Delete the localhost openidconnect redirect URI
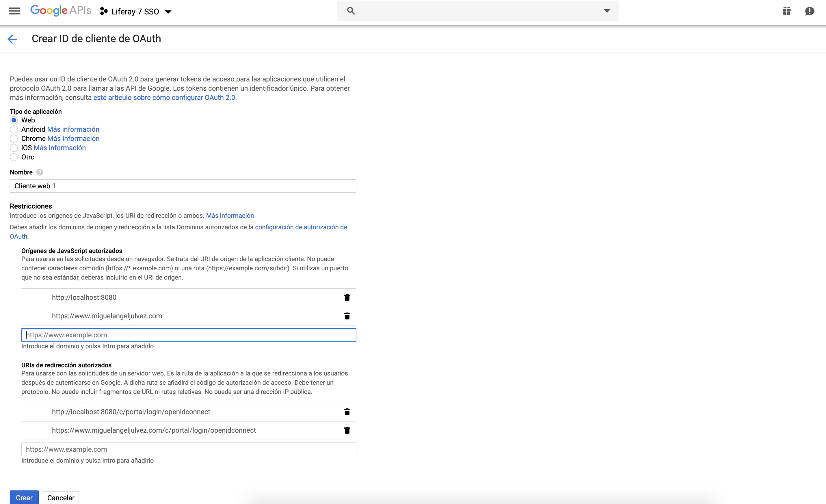 coord(347,412)
